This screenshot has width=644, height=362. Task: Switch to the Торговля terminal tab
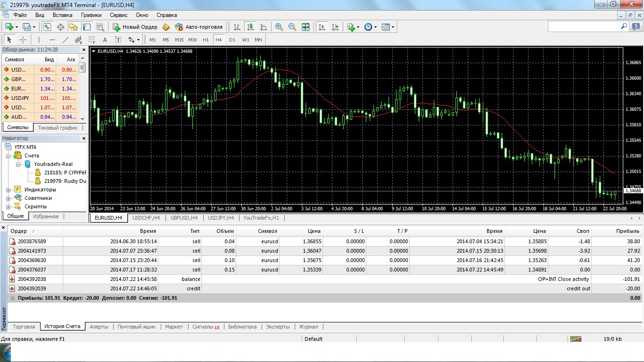pos(24,327)
